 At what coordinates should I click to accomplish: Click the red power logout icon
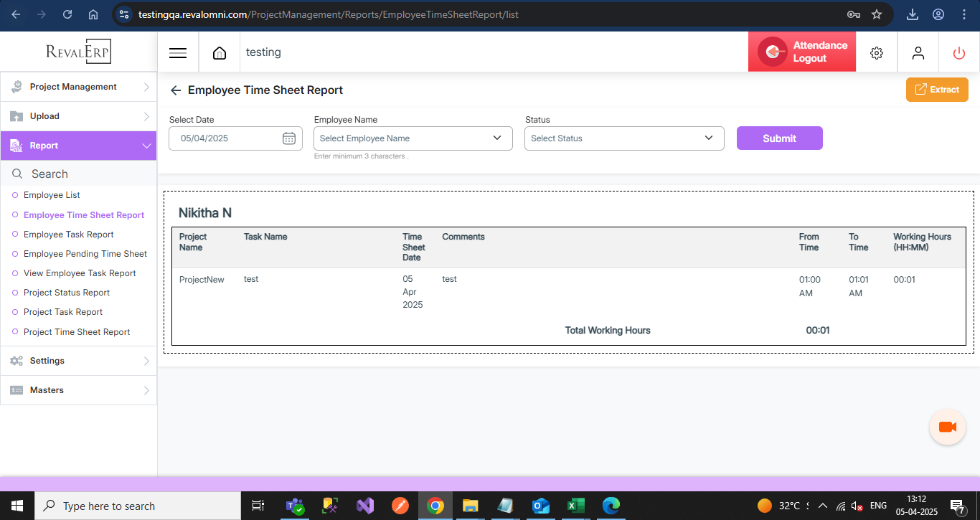click(x=958, y=52)
